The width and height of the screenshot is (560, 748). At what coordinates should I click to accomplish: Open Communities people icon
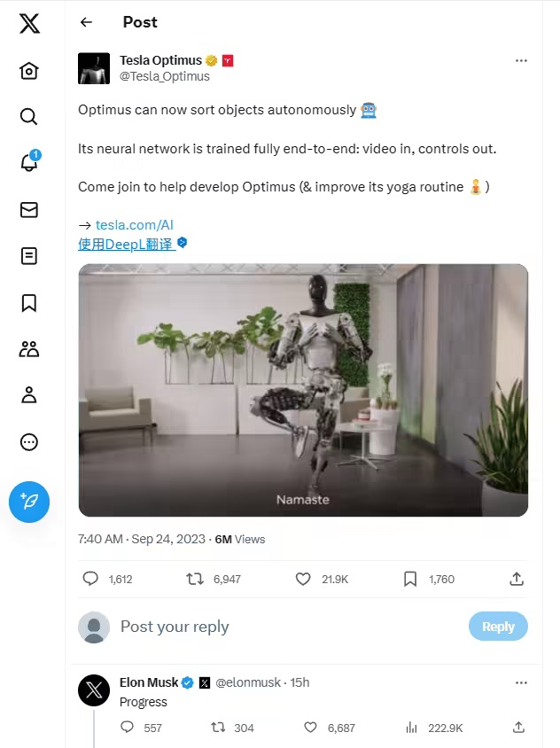pos(29,349)
